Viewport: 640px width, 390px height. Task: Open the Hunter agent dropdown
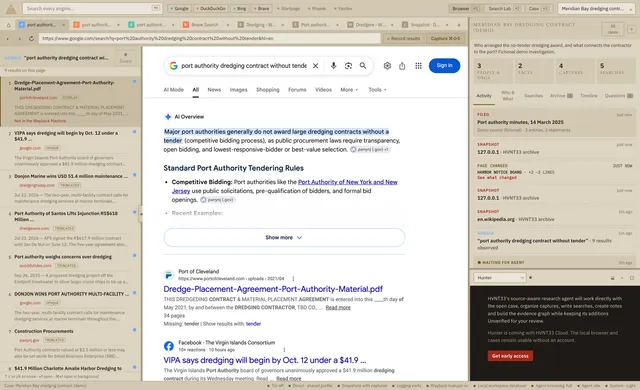coord(500,278)
